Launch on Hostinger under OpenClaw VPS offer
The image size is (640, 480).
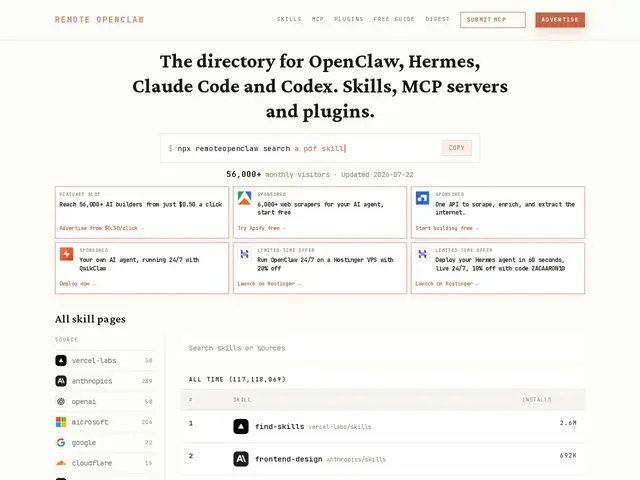coord(269,284)
